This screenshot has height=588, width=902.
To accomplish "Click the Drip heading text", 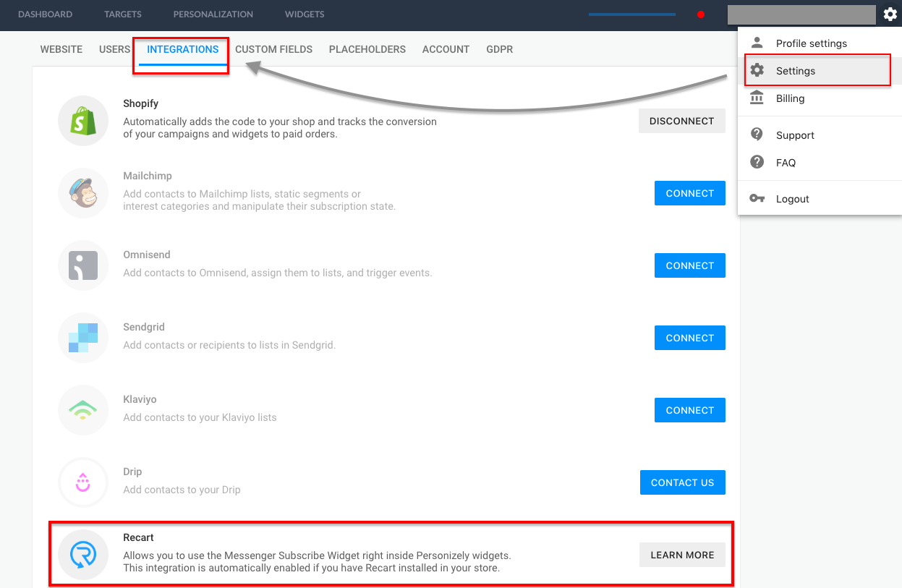I will [132, 472].
